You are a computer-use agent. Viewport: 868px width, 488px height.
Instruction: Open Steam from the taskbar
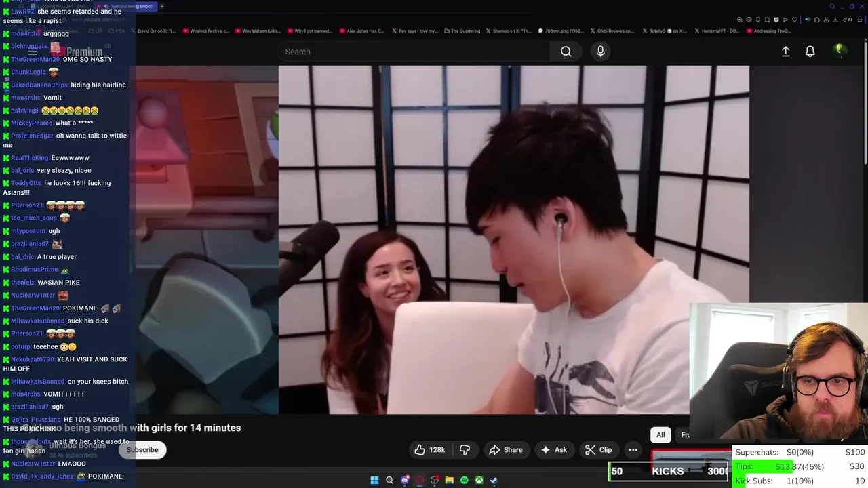point(494,480)
